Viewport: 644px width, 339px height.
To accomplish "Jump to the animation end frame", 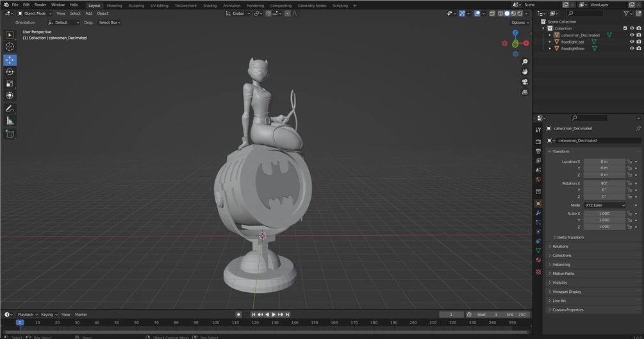I will (288, 315).
